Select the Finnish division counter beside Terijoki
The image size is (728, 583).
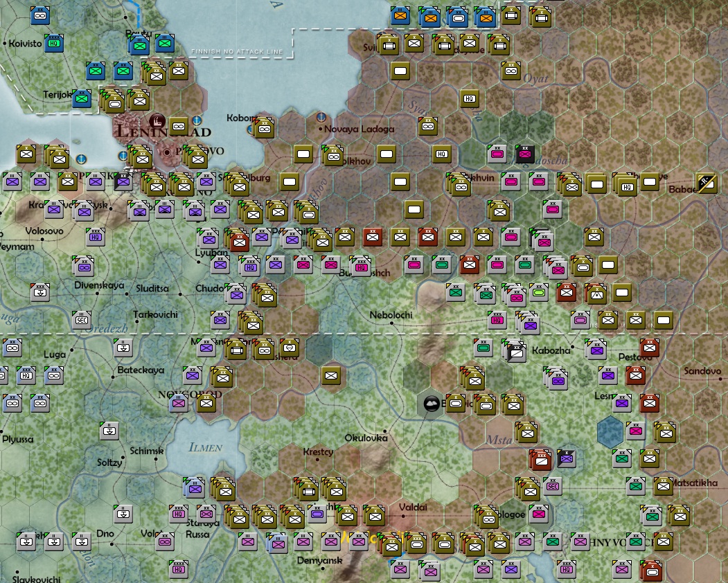(x=82, y=98)
